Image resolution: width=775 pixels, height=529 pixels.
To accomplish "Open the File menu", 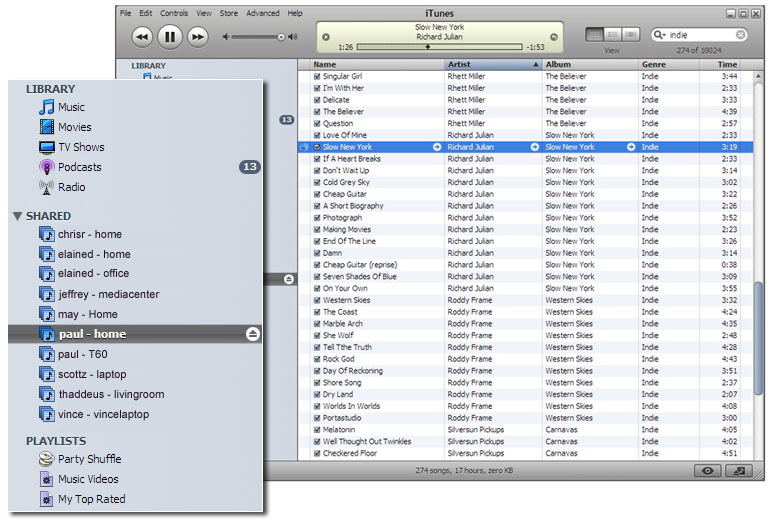I will 126,13.
